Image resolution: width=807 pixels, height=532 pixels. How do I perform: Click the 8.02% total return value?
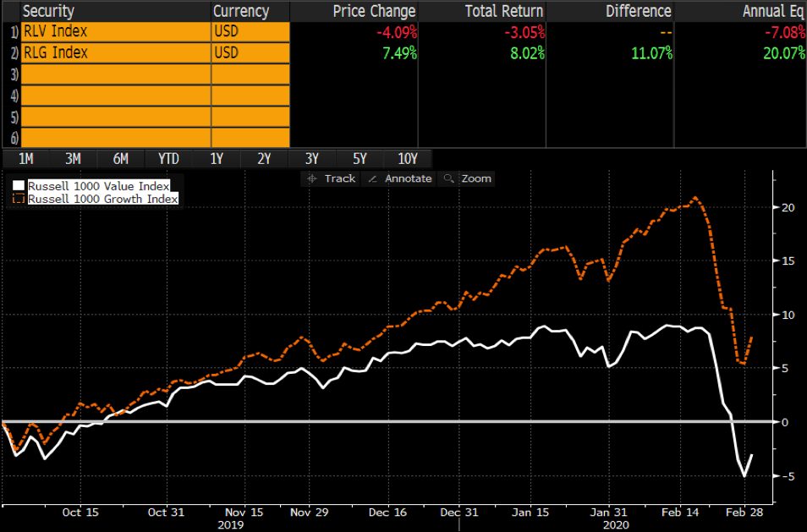coord(528,53)
